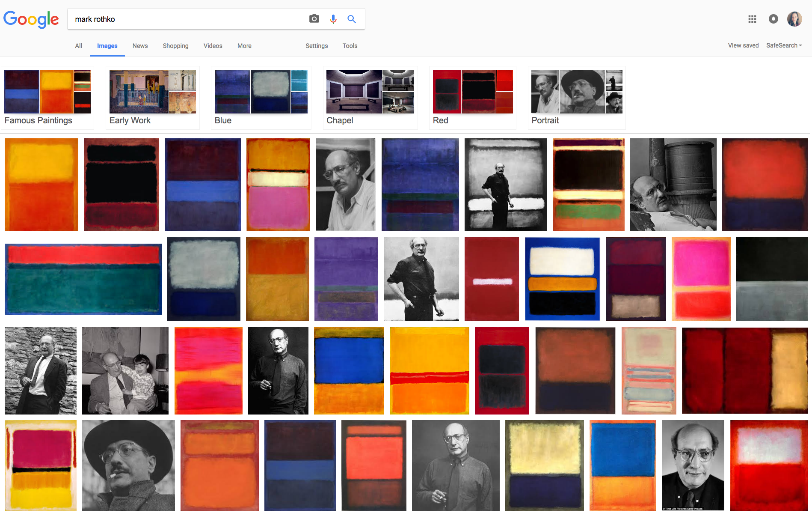Screen dimensions: 812x516
Task: Open magenta, black stripe and yellow painting
Action: [x=41, y=465]
